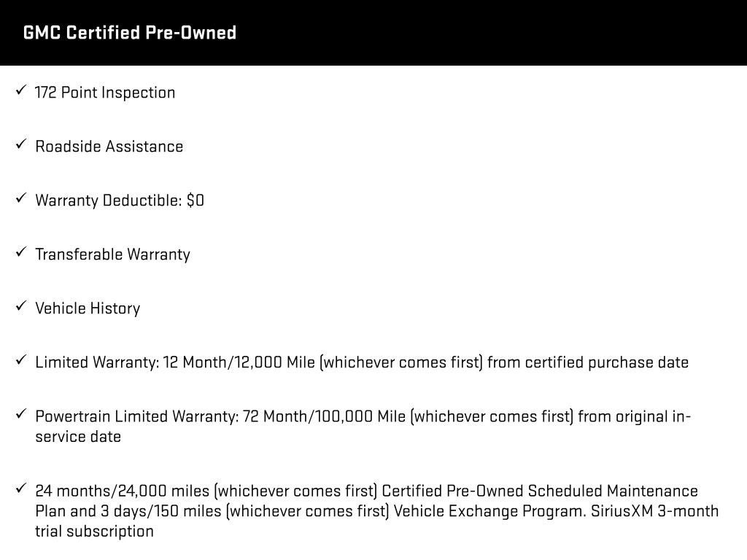
Task: Click the Limited Warranty 12 Month/12,000 Mile line
Action: click(362, 362)
